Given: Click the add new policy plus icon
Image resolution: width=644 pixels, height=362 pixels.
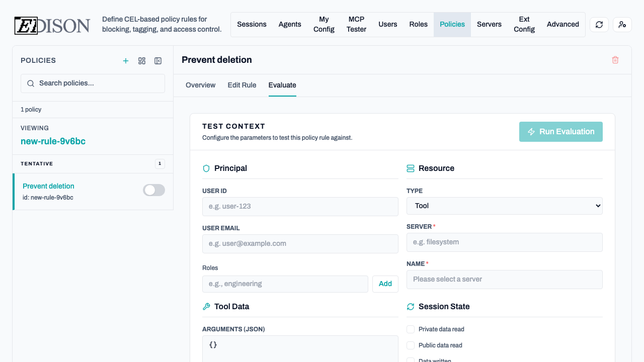Looking at the screenshot, I should [126, 61].
